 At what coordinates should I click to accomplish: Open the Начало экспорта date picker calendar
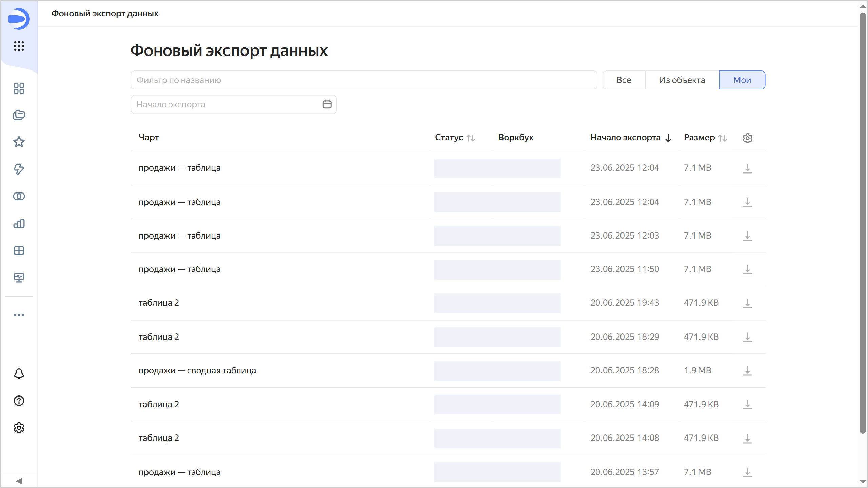click(327, 104)
